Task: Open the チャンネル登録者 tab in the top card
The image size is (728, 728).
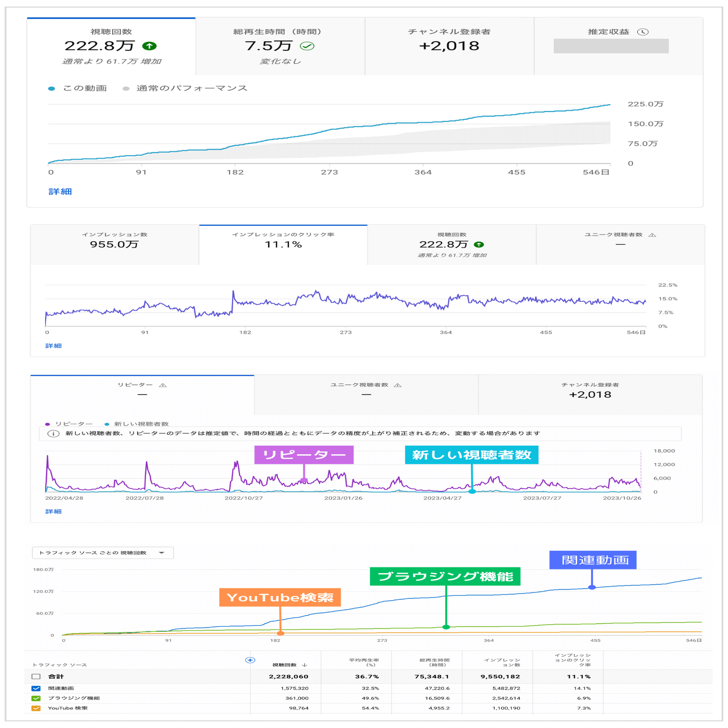Action: (x=449, y=46)
